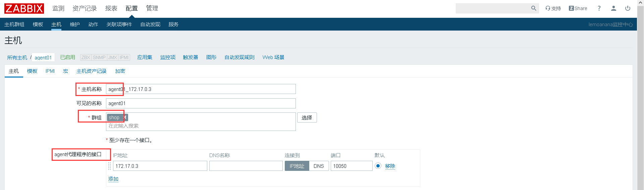Switch connect-to mode to DNS
Image resolution: width=644 pixels, height=190 pixels.
pyautogui.click(x=319, y=166)
